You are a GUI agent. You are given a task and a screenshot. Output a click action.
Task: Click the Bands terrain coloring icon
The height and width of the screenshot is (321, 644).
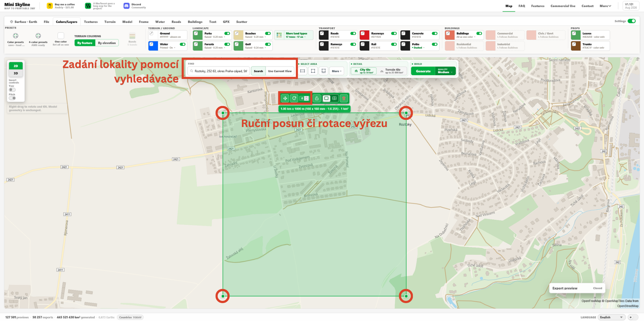[x=132, y=36]
